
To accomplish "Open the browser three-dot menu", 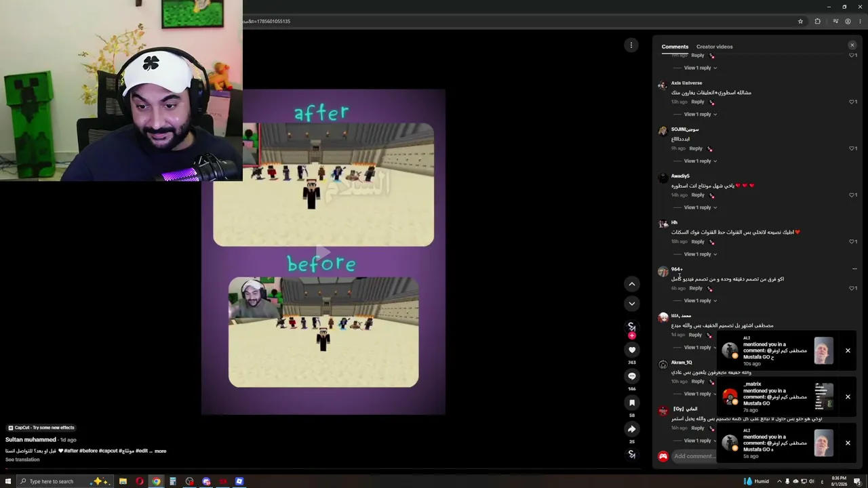I will pyautogui.click(x=859, y=21).
